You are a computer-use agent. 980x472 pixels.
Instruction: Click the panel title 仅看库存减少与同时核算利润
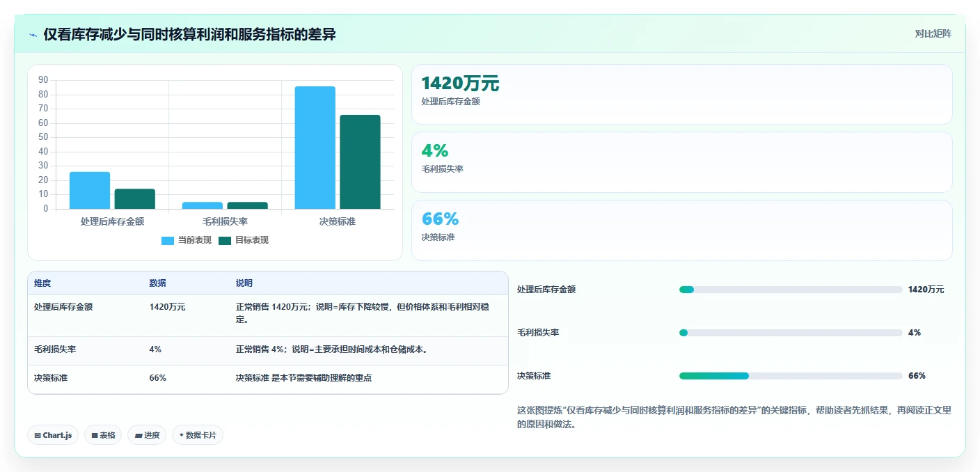tap(190, 34)
